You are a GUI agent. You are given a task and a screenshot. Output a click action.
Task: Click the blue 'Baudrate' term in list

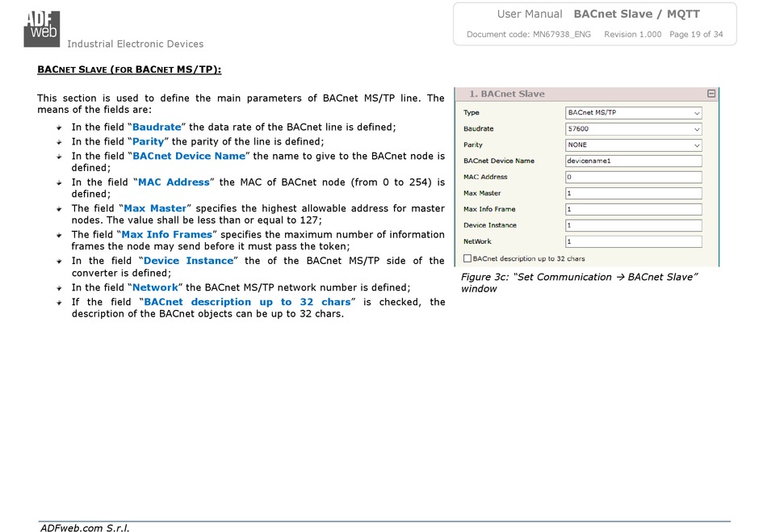[x=157, y=127]
